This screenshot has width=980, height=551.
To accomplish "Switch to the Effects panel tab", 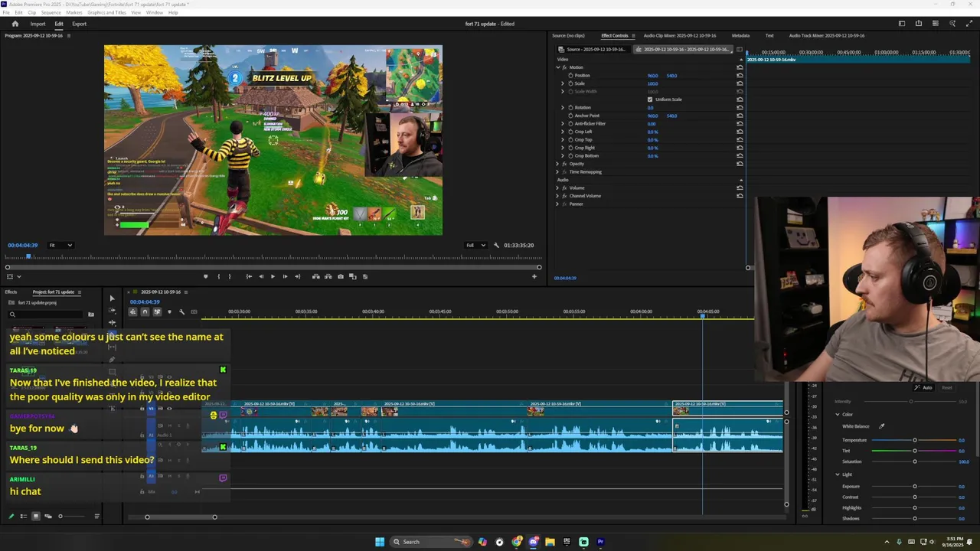I will pos(11,292).
